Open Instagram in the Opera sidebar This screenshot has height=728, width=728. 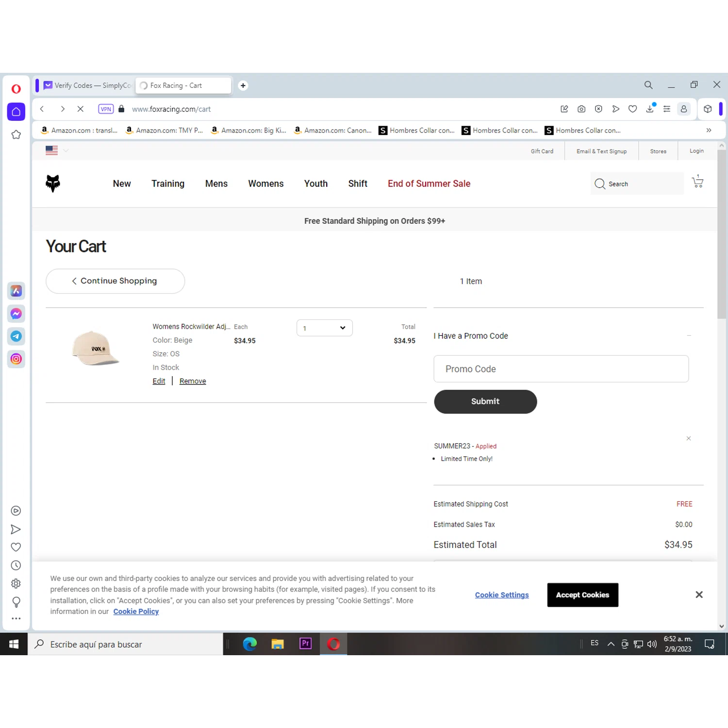[16, 359]
